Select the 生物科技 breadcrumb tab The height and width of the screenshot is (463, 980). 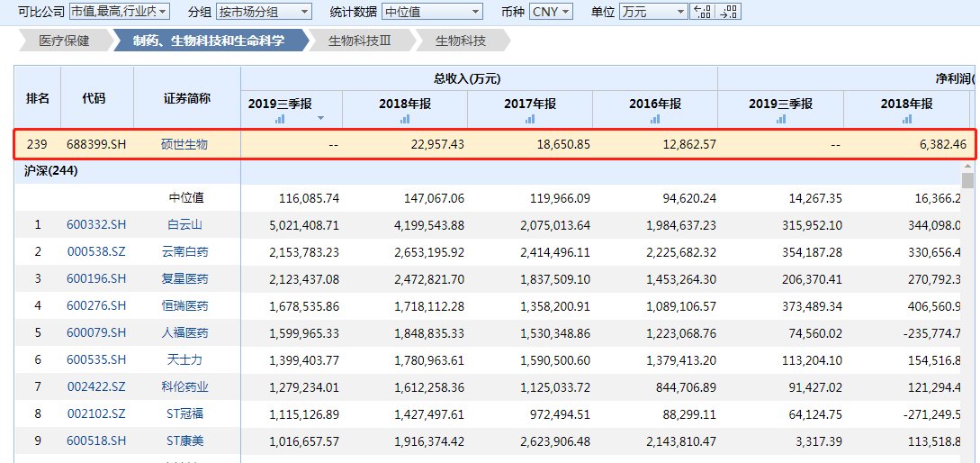click(x=461, y=41)
